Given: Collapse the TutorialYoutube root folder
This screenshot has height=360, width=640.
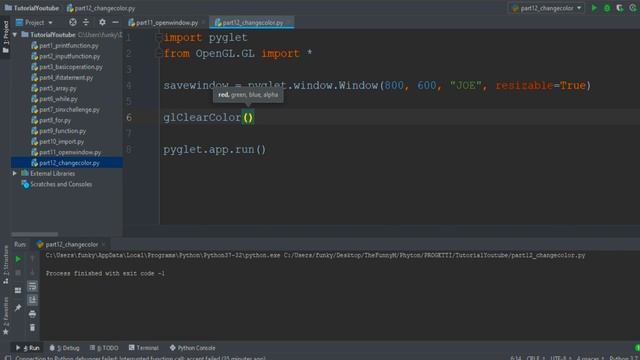Looking at the screenshot, I should (x=15, y=35).
